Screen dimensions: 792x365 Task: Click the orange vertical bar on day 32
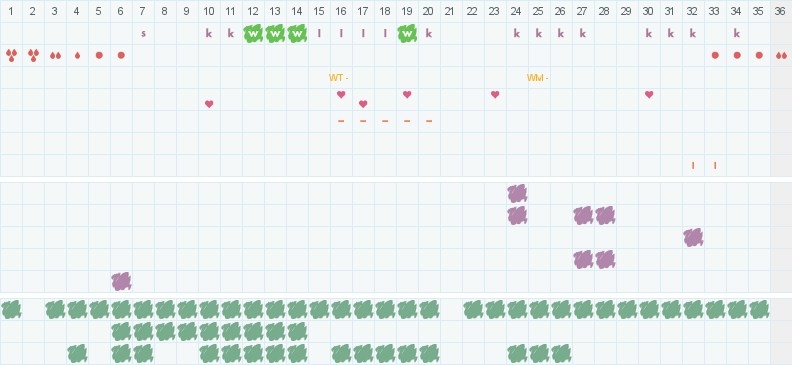[x=693, y=165]
